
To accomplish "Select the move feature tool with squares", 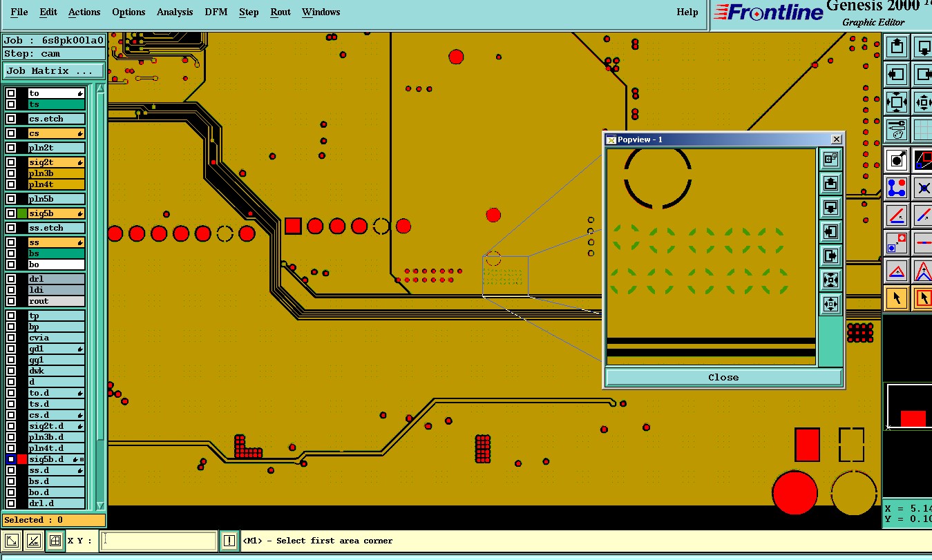I will (897, 243).
